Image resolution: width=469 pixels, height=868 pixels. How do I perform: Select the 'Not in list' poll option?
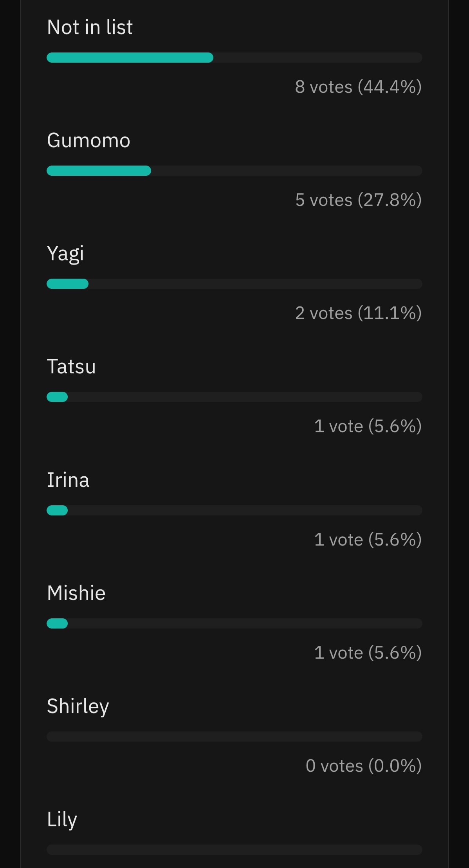tap(90, 27)
